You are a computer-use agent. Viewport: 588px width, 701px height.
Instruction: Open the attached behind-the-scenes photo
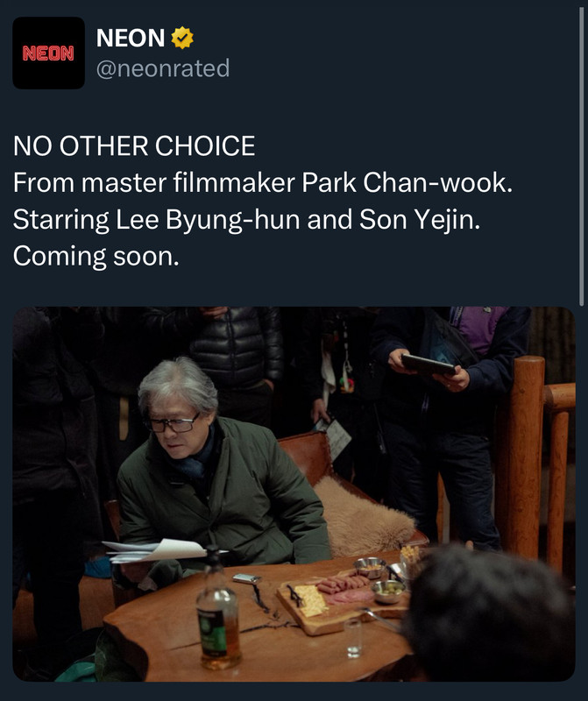pos(294,493)
